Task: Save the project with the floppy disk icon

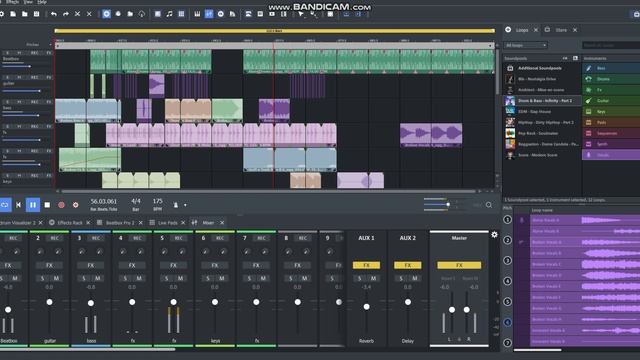Action: 36,14
